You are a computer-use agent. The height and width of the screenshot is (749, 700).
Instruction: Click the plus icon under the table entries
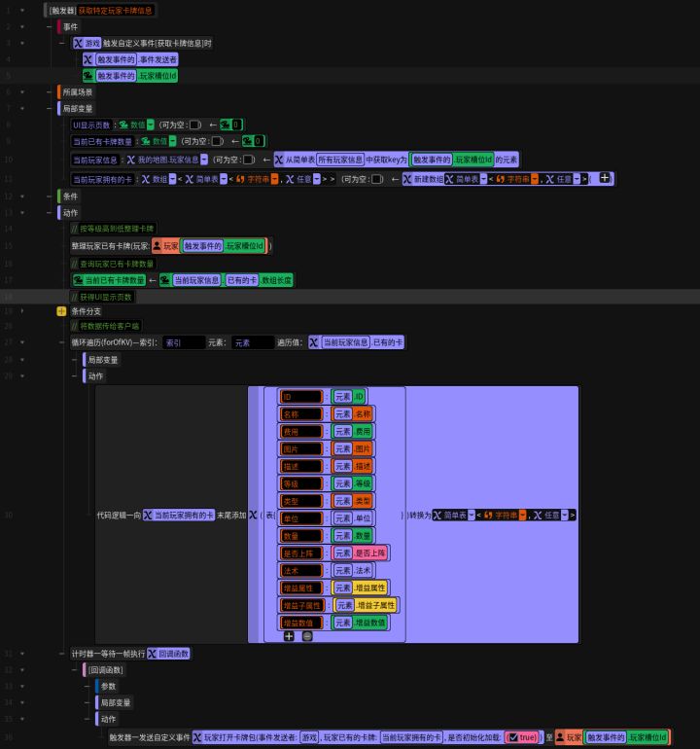coord(289,636)
